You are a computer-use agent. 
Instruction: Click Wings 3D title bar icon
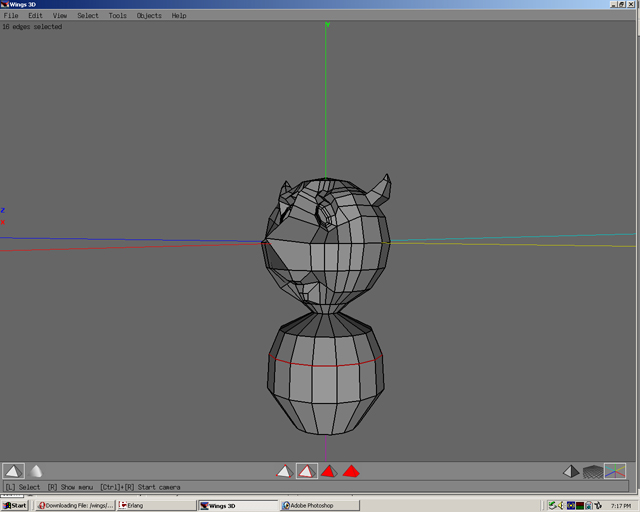pyautogui.click(x=5, y=4)
